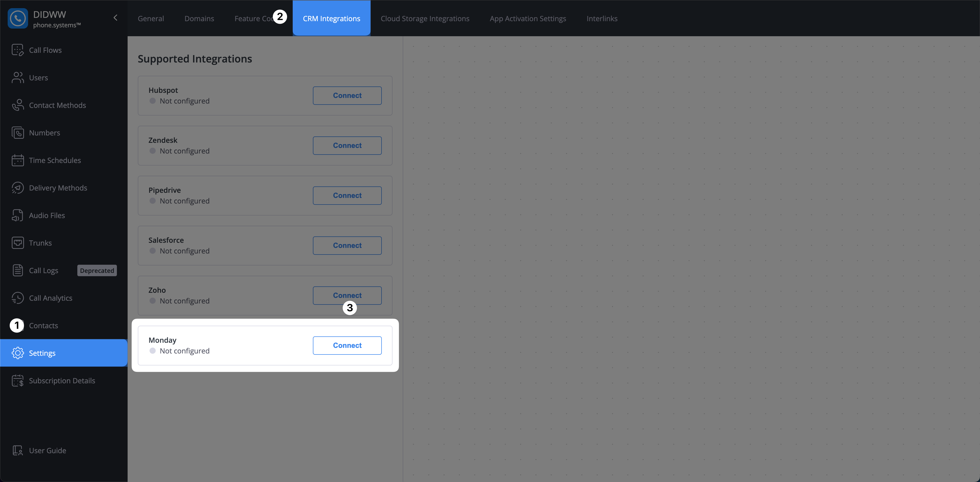Collapse the sidebar with the chevron arrow
Viewport: 980px width, 482px height.
[115, 18]
